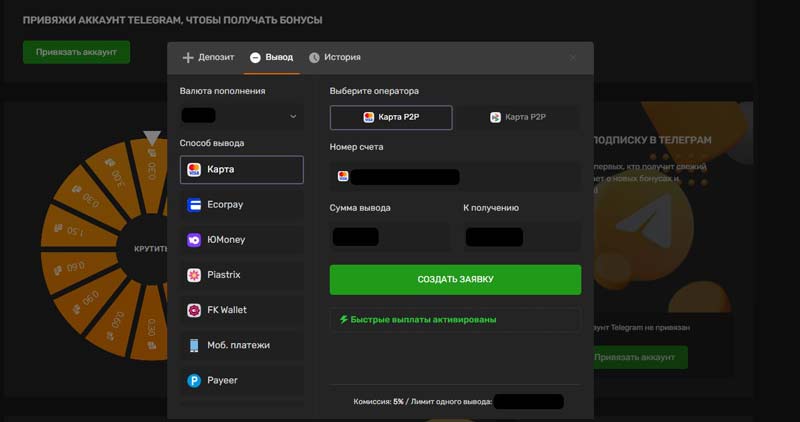This screenshot has width=800, height=422.
Task: Choose Ecorpay as withdrawal method
Action: (x=241, y=205)
